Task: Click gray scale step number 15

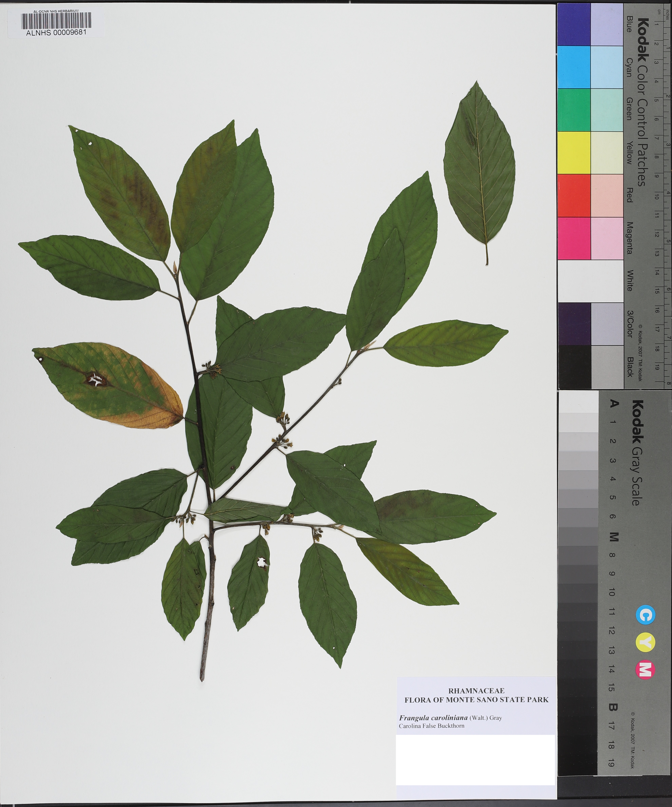Action: pos(612,687)
